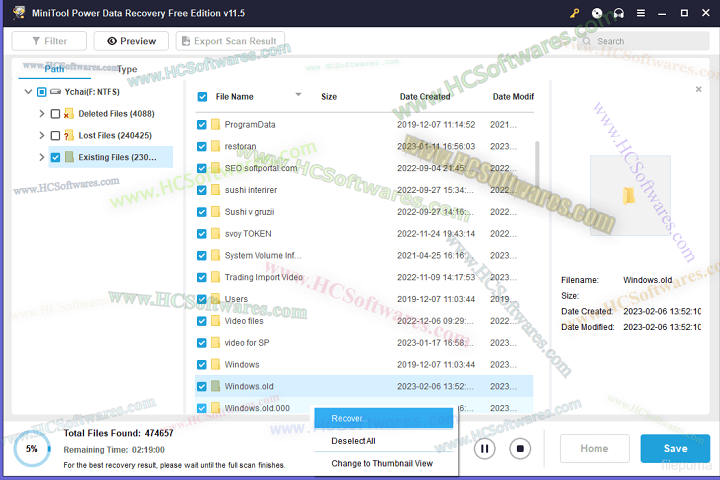Open the hamburger menu icon

click(641, 13)
